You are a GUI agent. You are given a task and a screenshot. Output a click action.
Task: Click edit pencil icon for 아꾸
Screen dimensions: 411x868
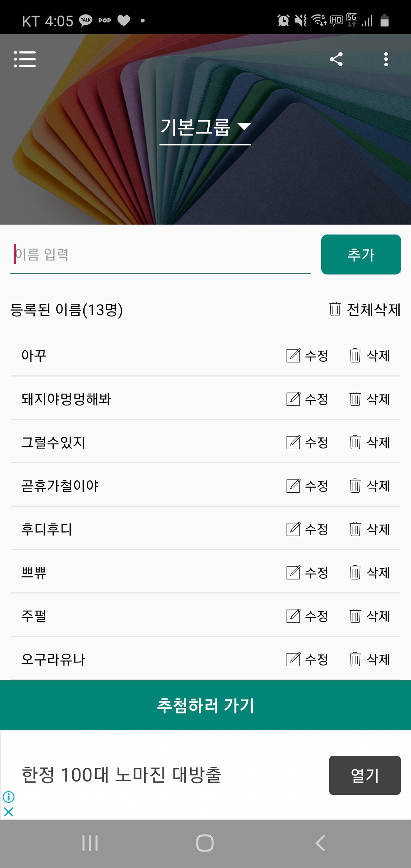pos(293,355)
